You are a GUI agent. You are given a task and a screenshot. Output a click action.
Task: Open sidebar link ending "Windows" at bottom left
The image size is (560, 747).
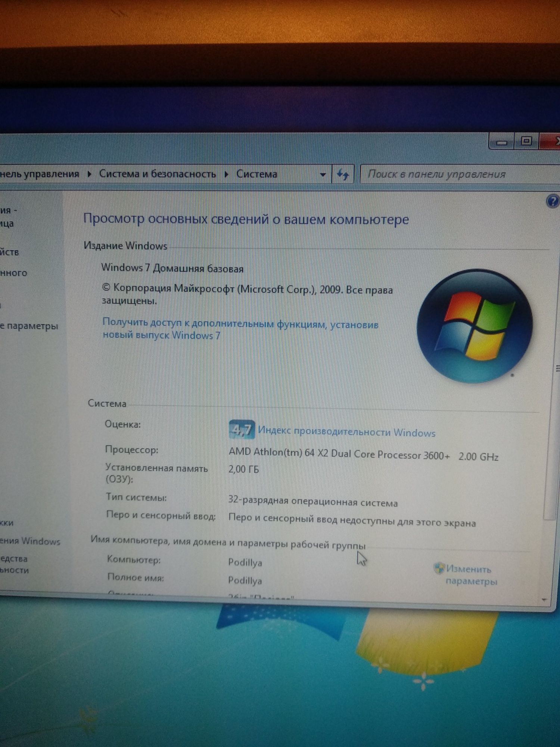[x=30, y=541]
